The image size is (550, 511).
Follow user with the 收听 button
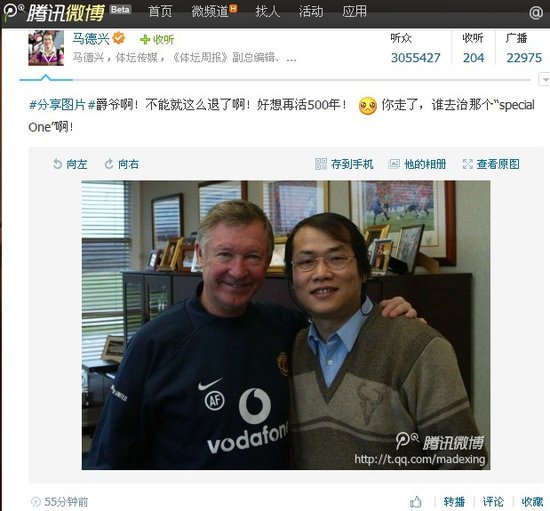157,40
